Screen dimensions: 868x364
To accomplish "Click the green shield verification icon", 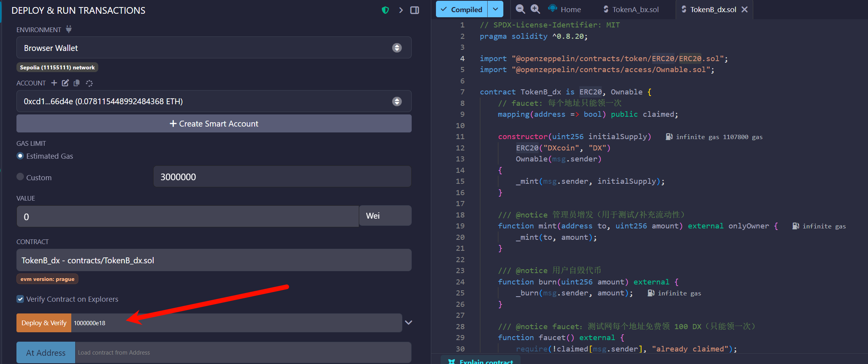I will (385, 10).
